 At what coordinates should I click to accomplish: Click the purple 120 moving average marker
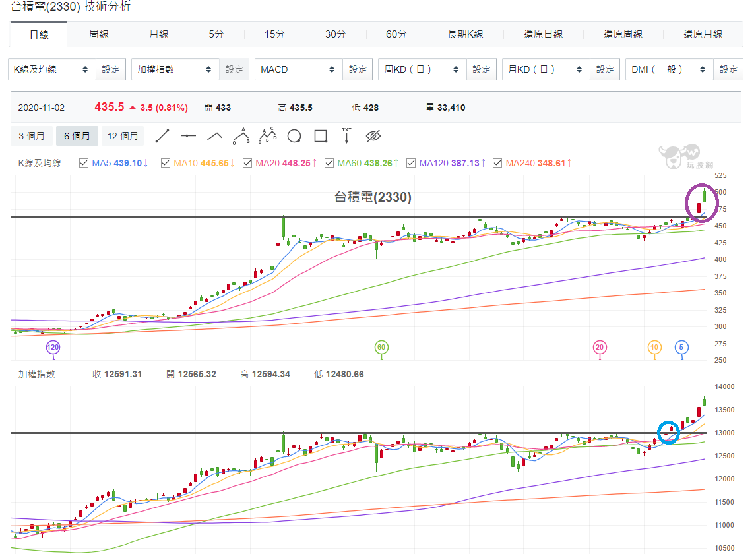[53, 347]
